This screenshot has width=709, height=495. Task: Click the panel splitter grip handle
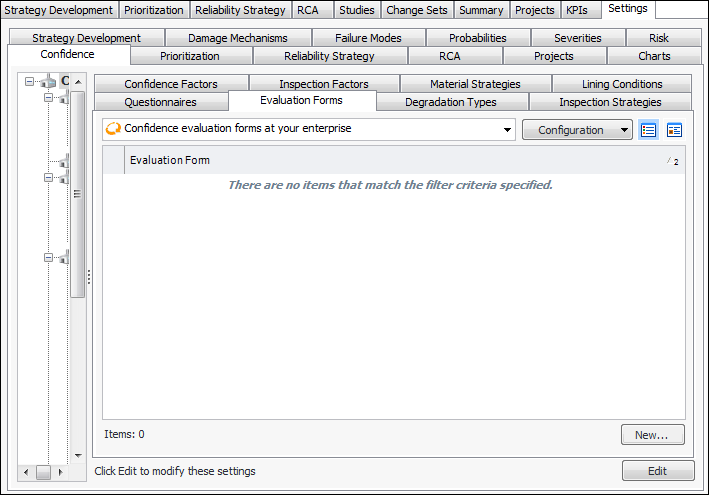89,277
